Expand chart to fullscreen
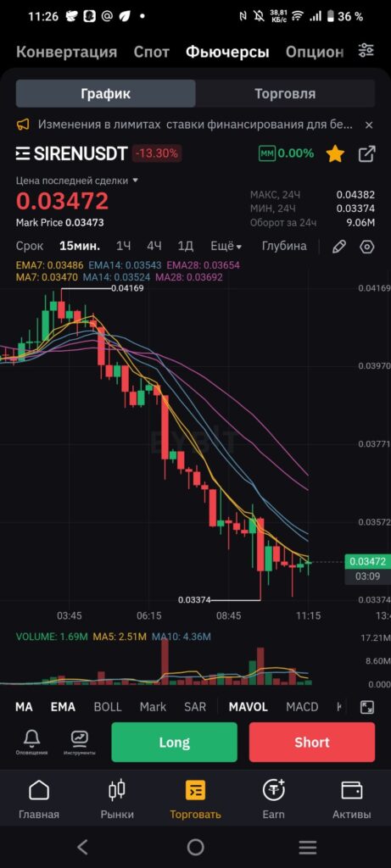Image resolution: width=391 pixels, height=868 pixels. point(366,707)
